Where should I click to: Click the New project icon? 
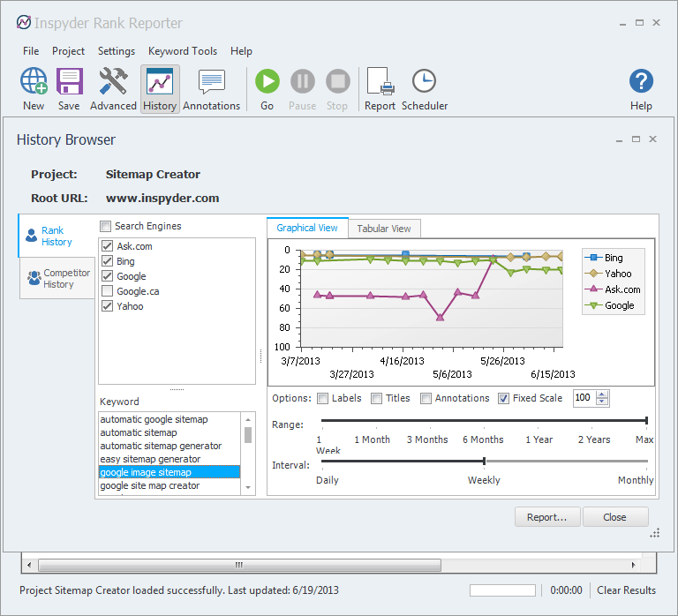tap(34, 82)
